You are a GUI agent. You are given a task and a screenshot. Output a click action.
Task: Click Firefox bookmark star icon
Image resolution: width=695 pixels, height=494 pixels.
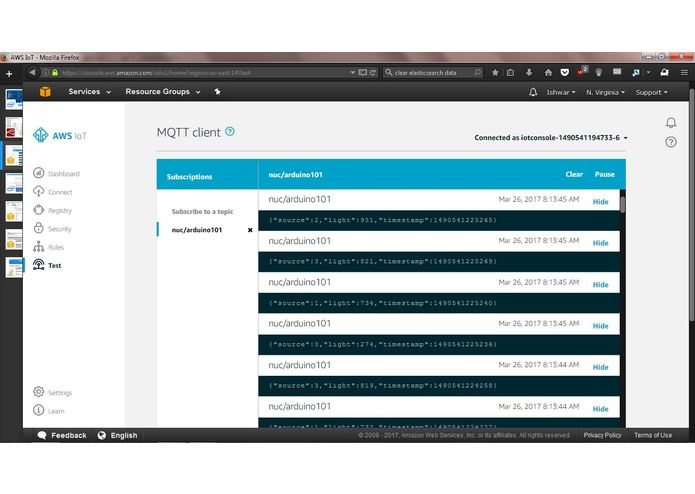(495, 72)
